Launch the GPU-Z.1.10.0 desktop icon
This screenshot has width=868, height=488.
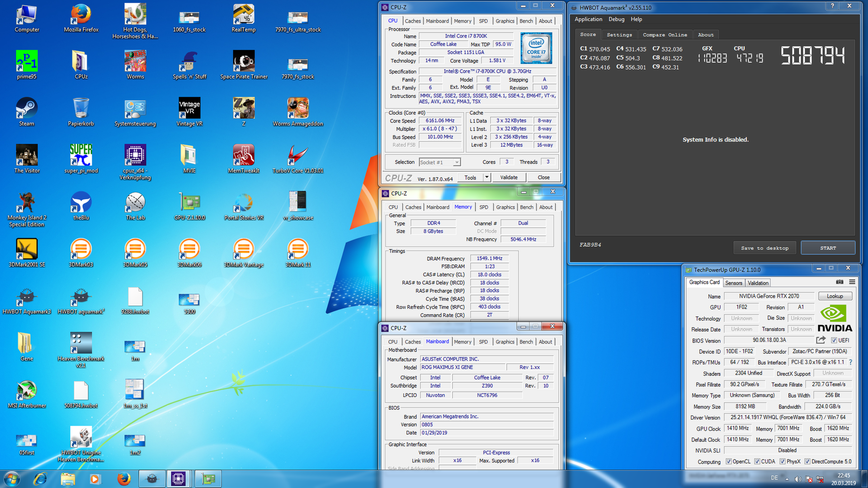[189, 206]
